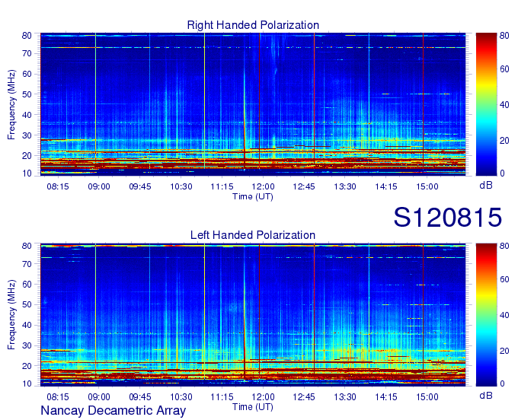Image resolution: width=518 pixels, height=420 pixels.
Task: Click the 40 MHz tick on the Left Handed plot
Action: tap(27, 325)
